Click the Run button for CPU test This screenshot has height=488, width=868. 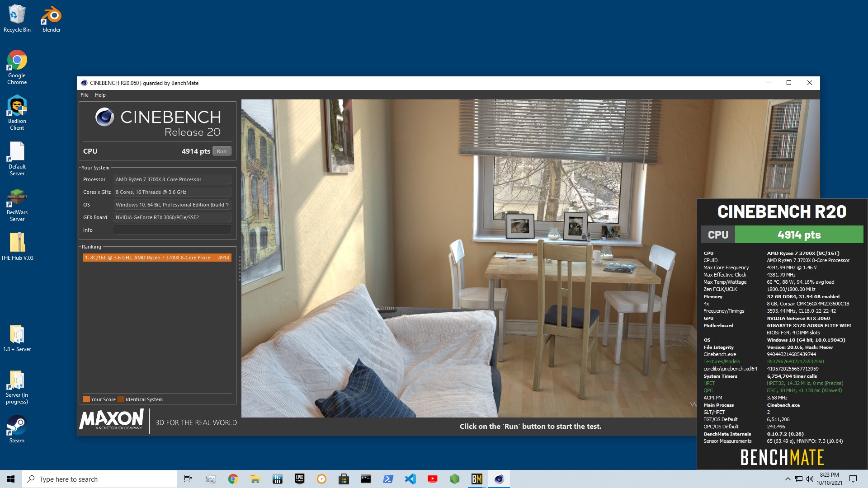click(222, 151)
